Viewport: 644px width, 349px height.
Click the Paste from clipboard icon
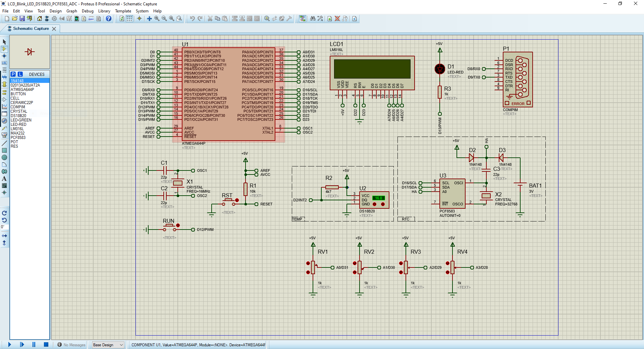225,19
